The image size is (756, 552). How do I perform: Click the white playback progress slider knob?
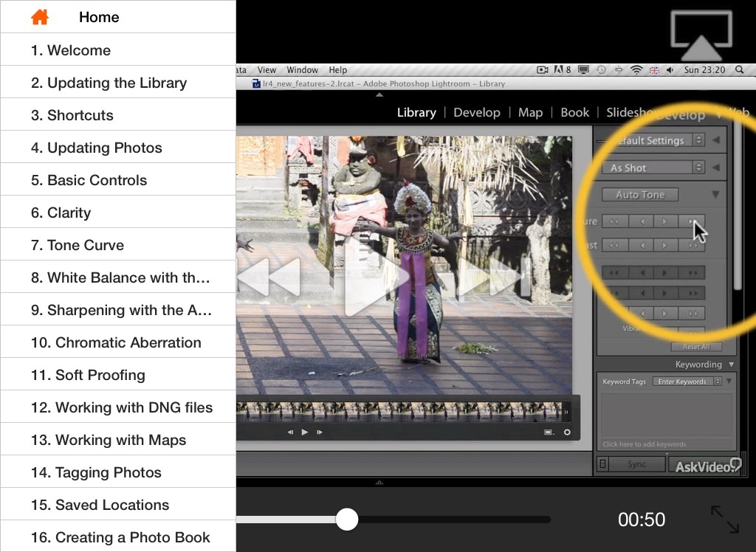tap(347, 520)
